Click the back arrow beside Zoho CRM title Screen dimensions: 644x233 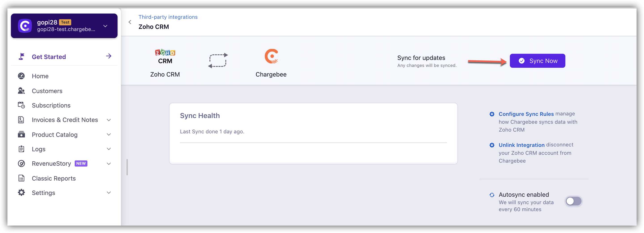coord(130,22)
